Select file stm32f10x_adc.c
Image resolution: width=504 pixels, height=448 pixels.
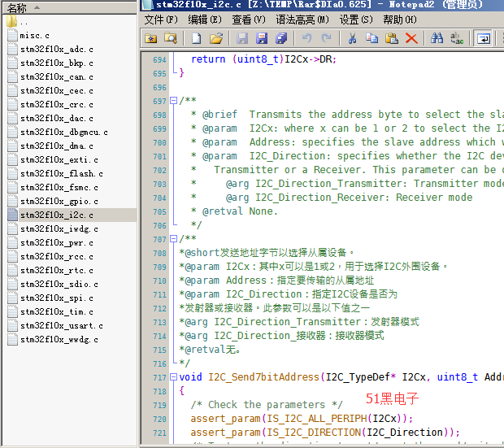(x=57, y=50)
